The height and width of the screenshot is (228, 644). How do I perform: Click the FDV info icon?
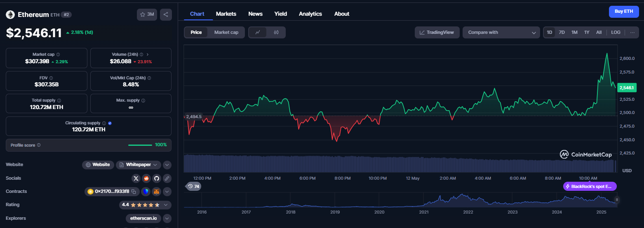(52, 78)
